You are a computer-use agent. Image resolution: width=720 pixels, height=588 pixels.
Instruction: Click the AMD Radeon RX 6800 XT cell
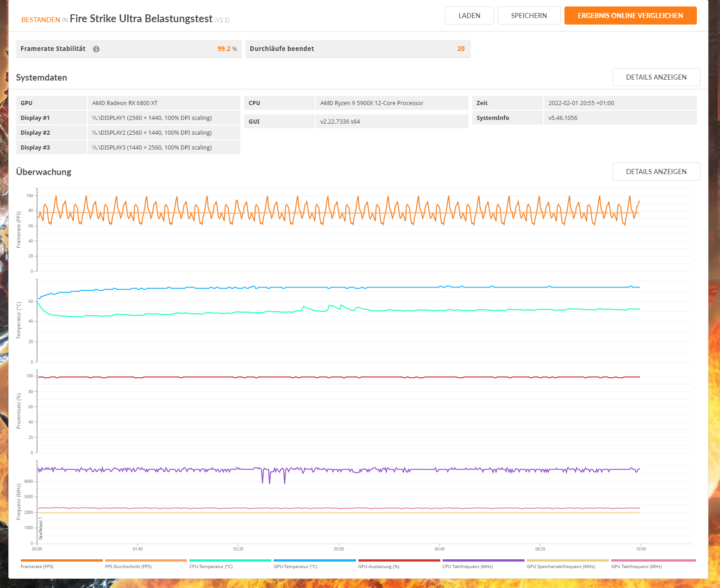(x=164, y=103)
